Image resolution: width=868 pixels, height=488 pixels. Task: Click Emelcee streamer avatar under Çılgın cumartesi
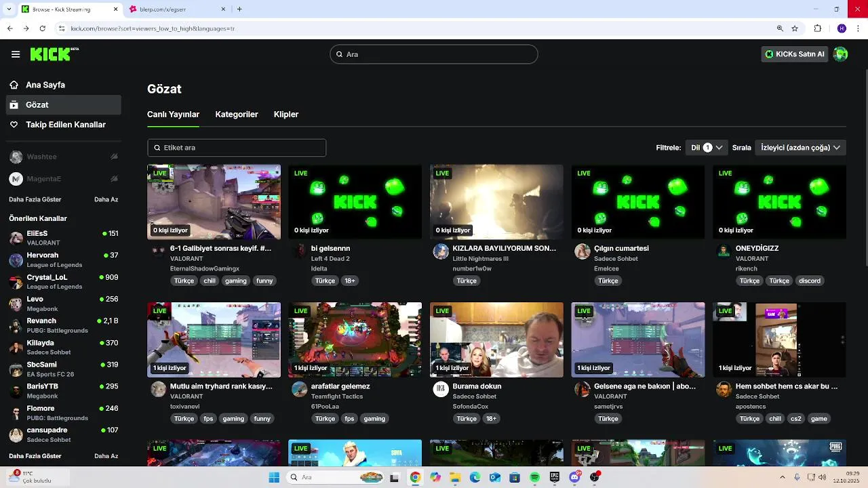click(582, 251)
